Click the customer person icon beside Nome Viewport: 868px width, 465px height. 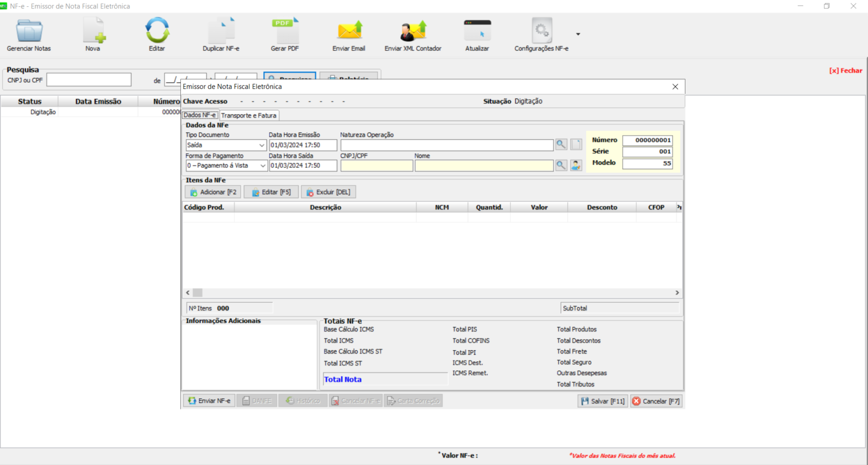(x=576, y=166)
